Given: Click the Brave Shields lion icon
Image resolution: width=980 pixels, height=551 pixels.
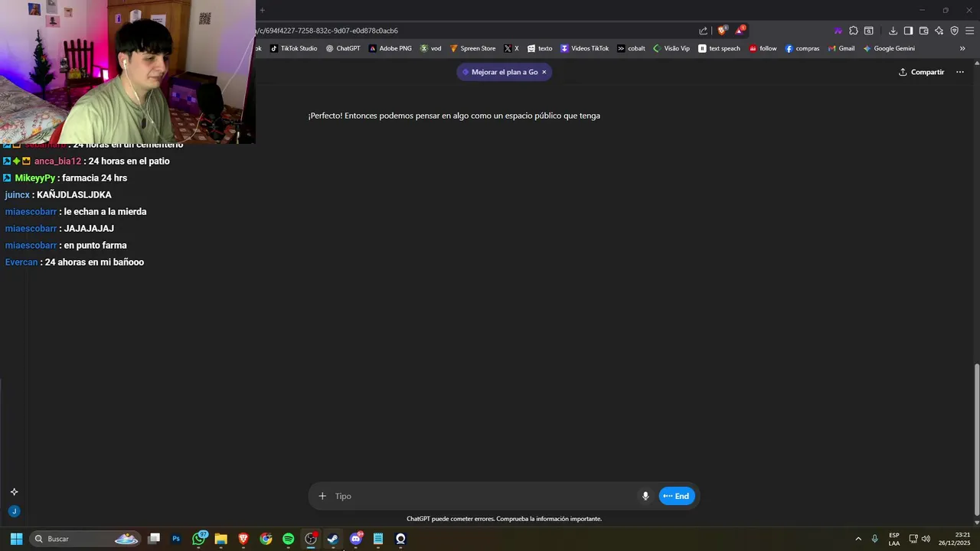Looking at the screenshot, I should tap(722, 31).
